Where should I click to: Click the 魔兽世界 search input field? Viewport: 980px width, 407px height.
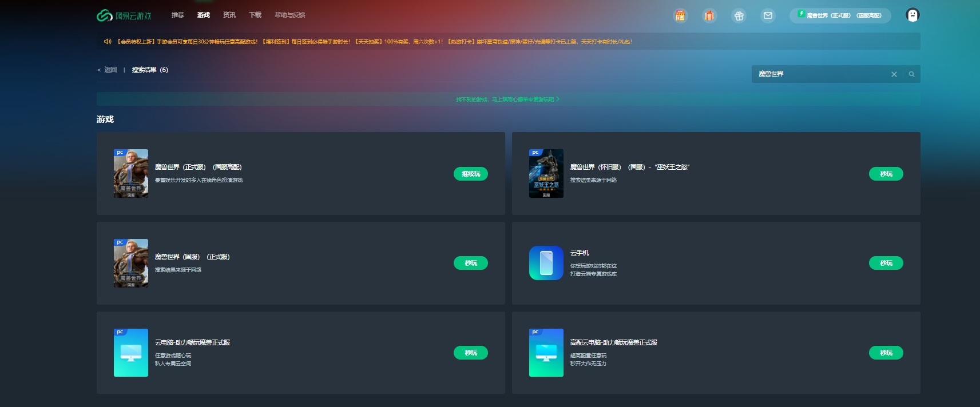click(x=818, y=74)
